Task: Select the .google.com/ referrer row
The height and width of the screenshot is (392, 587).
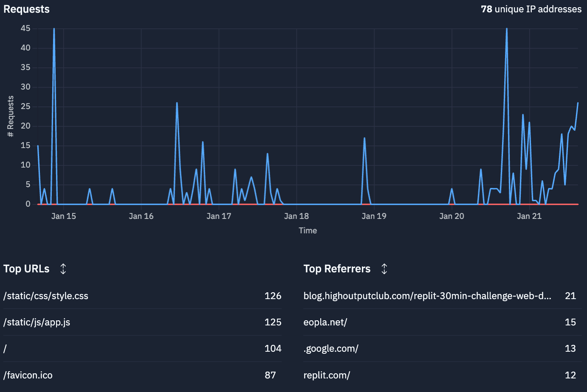Action: click(x=443, y=348)
